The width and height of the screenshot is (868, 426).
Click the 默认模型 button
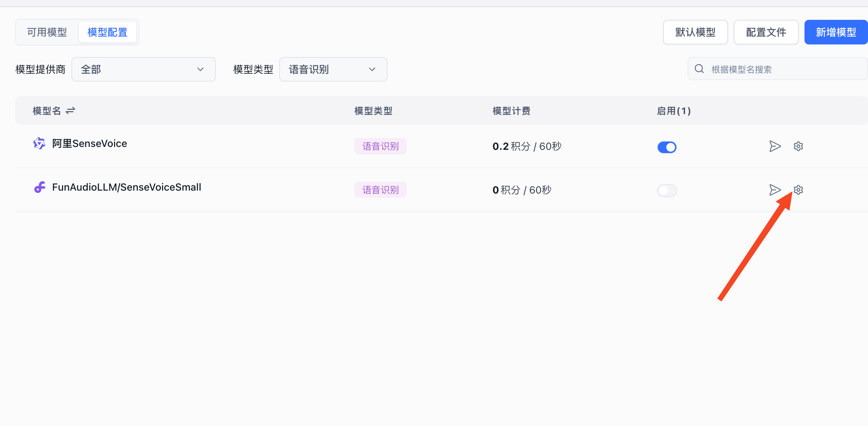[x=695, y=32]
